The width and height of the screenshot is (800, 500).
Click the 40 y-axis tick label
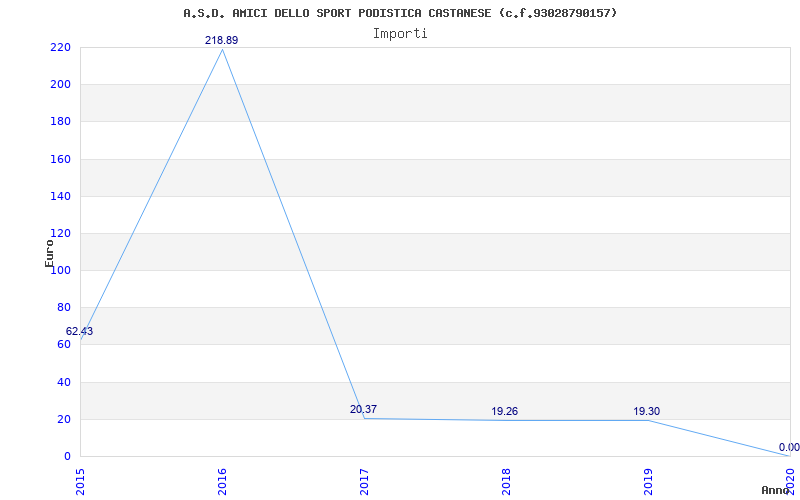tap(63, 382)
